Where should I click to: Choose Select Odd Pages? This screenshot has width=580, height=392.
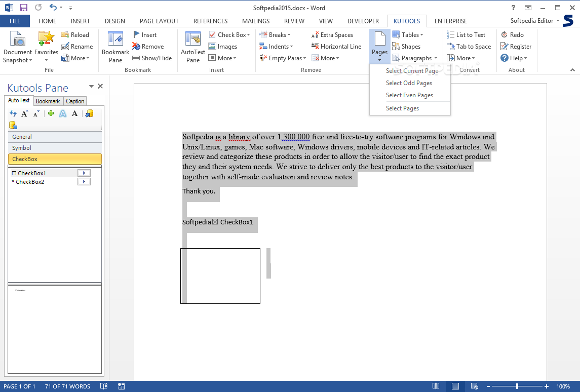410,83
